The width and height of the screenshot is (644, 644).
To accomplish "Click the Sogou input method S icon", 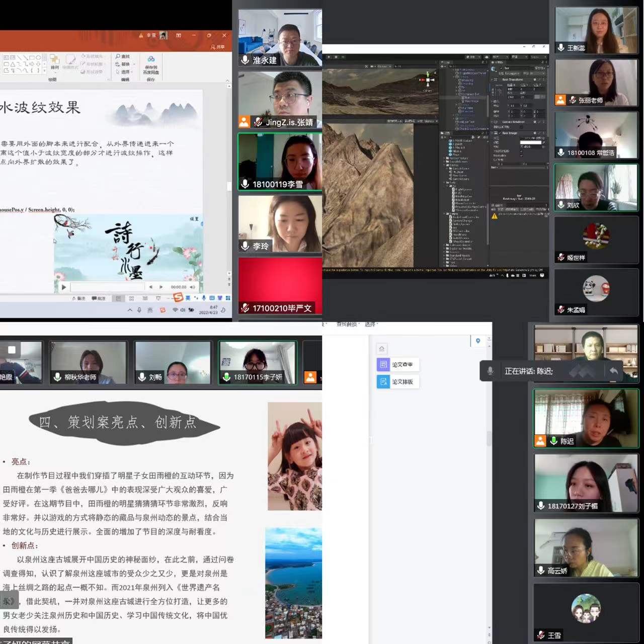I will 178,298.
